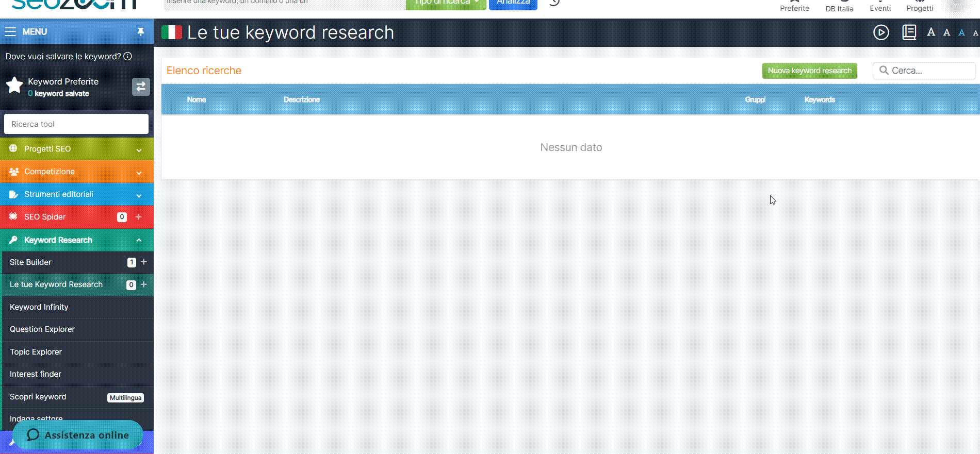The image size is (980, 454).
Task: Click the Elenco ricerche heading
Action: (x=204, y=71)
